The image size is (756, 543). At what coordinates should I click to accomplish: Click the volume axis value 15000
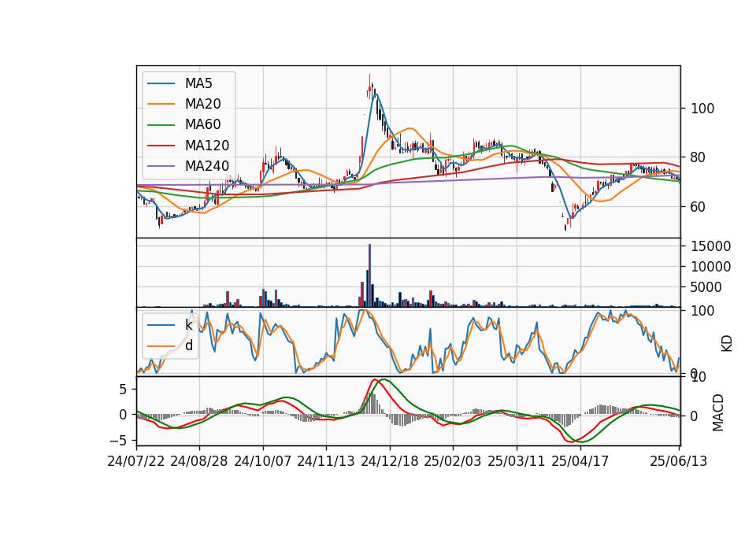pos(710,246)
